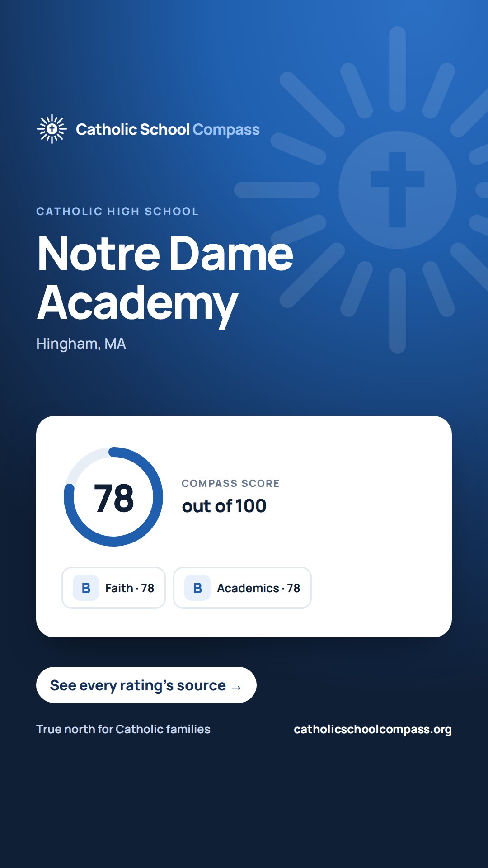The height and width of the screenshot is (868, 488).
Task: Click the circular 78 score ring
Action: [113, 497]
